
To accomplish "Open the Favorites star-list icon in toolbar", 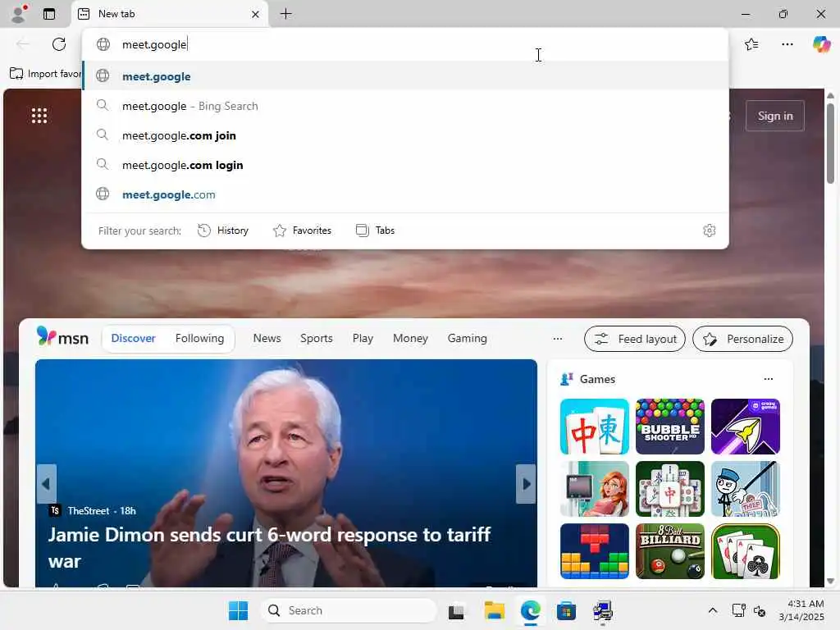I will click(x=751, y=44).
